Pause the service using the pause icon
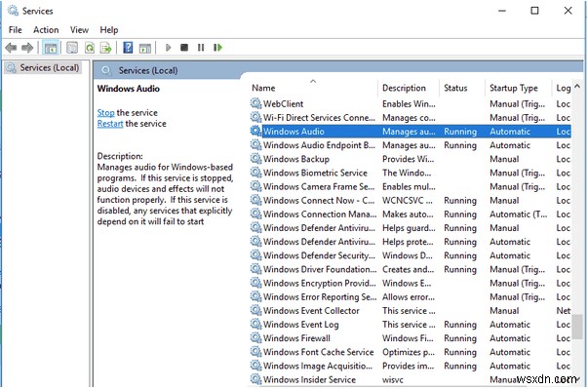The image size is (588, 389). coord(201,48)
